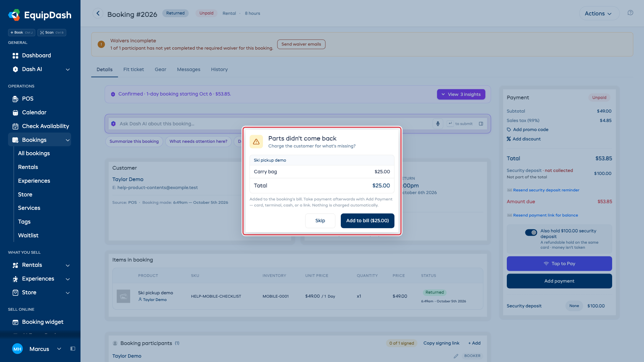Image resolution: width=644 pixels, height=362 pixels.
Task: Click Send waiver emails
Action: point(301,44)
